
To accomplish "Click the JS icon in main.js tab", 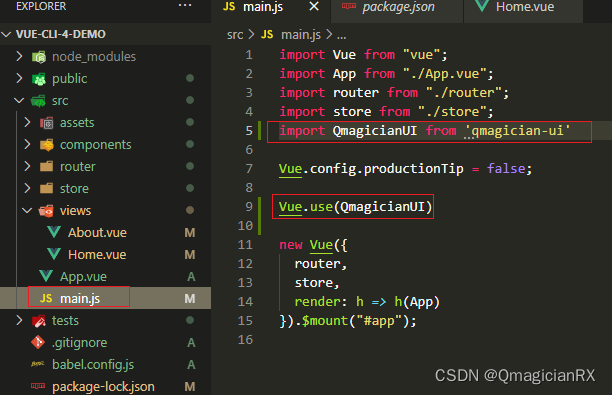I will click(229, 7).
